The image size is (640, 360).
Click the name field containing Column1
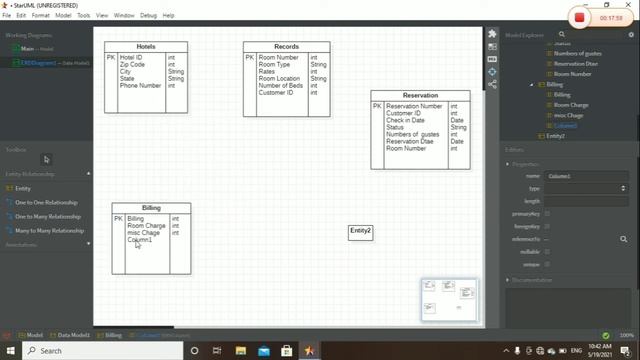586,176
